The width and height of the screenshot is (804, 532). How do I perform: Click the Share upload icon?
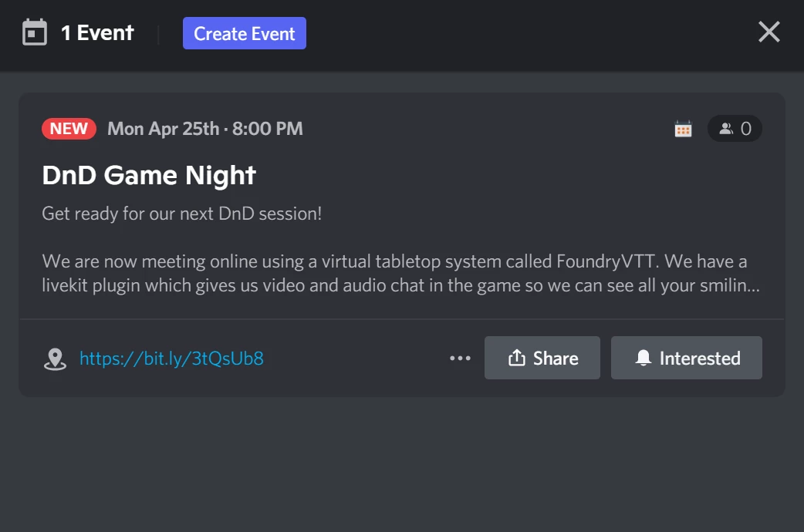click(518, 357)
